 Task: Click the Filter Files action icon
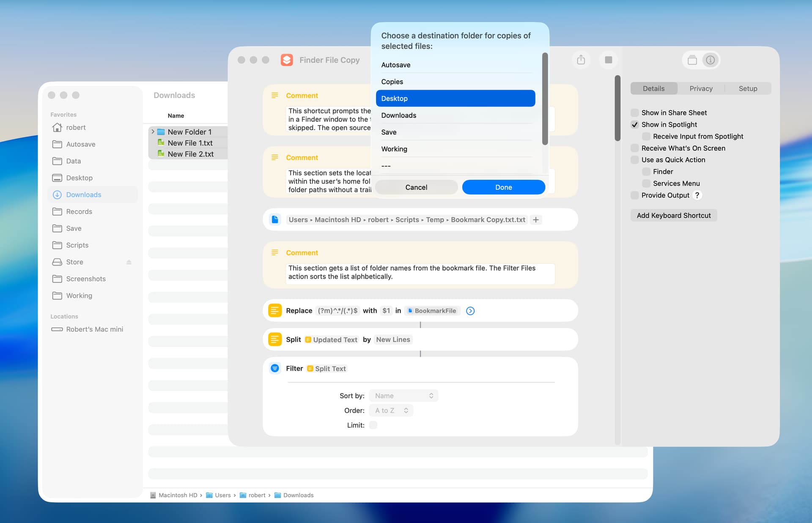275,368
